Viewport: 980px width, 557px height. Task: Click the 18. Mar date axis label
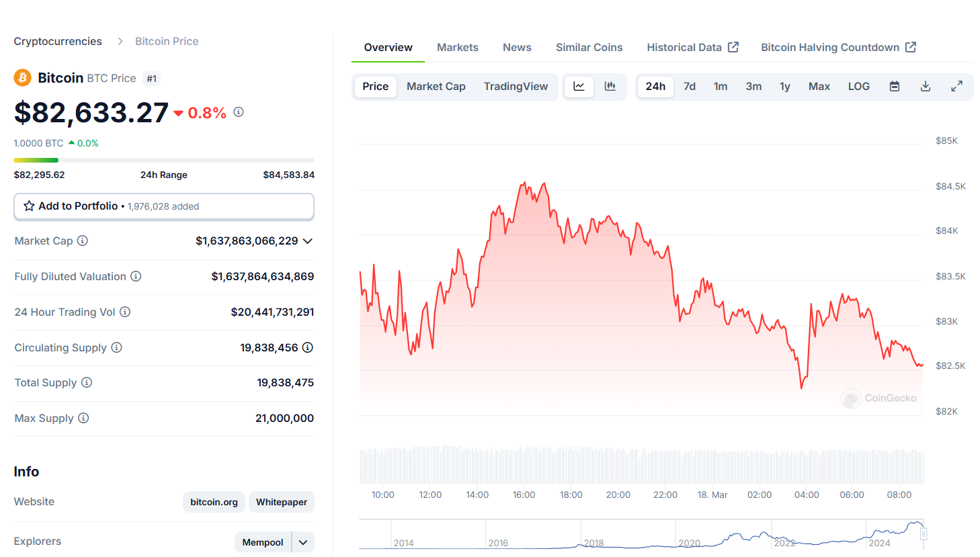pos(712,495)
